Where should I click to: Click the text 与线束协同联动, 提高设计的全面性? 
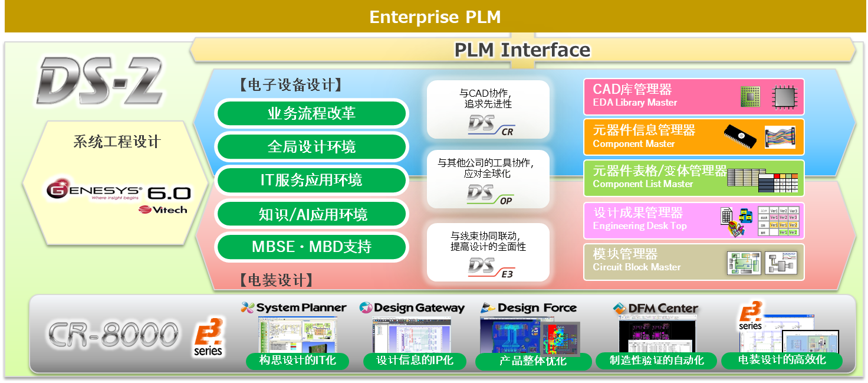pyautogui.click(x=488, y=241)
